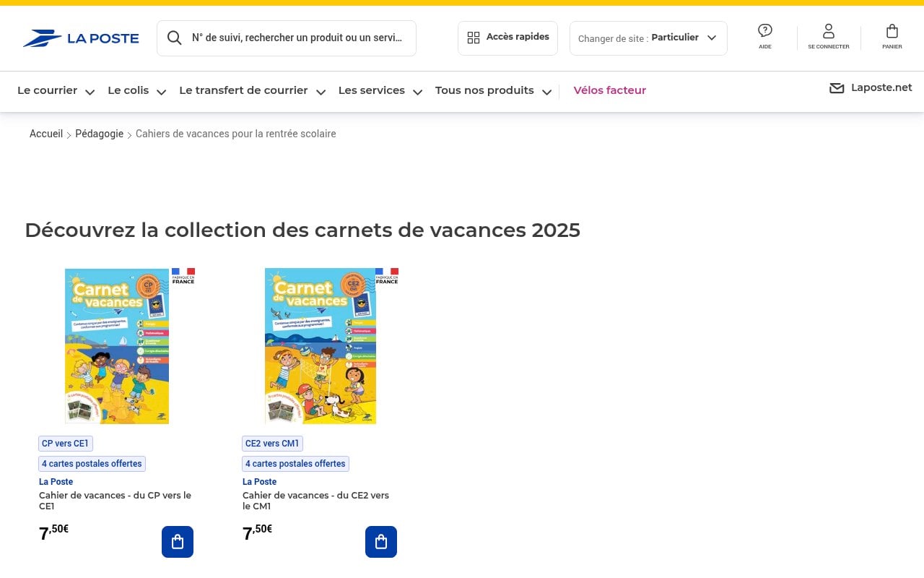Add CE2 vers CM1 cahier to cart

(381, 542)
